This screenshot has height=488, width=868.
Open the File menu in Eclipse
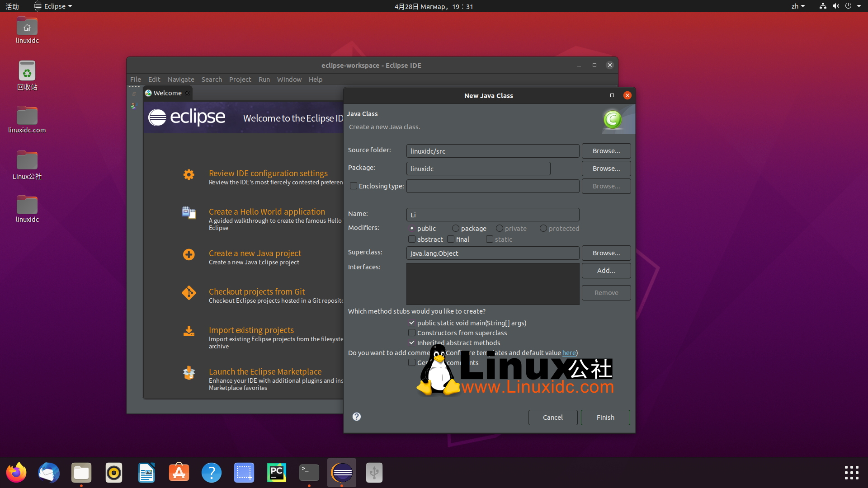pos(135,79)
